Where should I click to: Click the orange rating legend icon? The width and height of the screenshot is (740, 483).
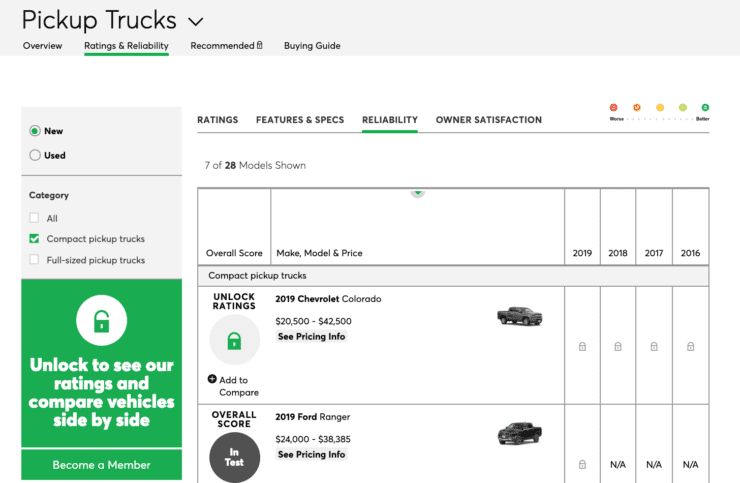click(637, 108)
